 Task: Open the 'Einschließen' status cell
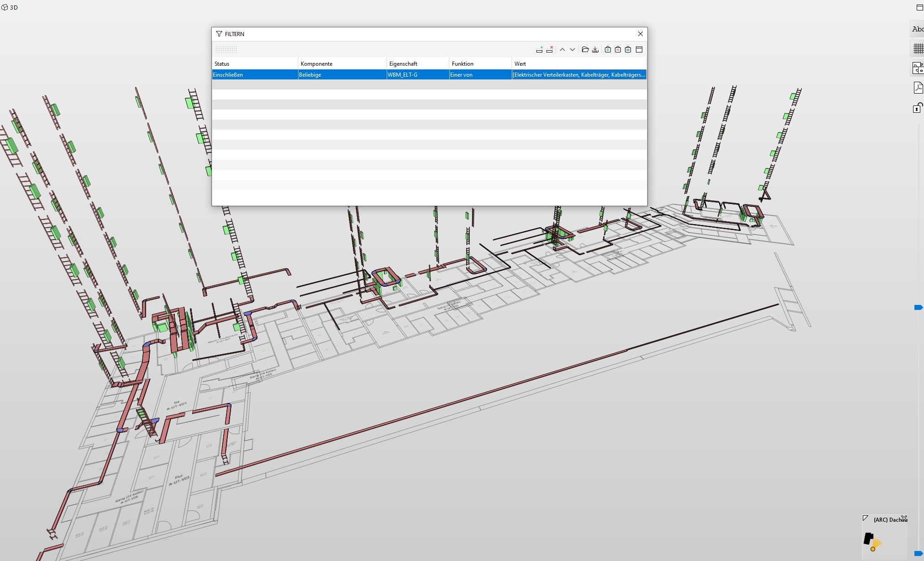[255, 74]
